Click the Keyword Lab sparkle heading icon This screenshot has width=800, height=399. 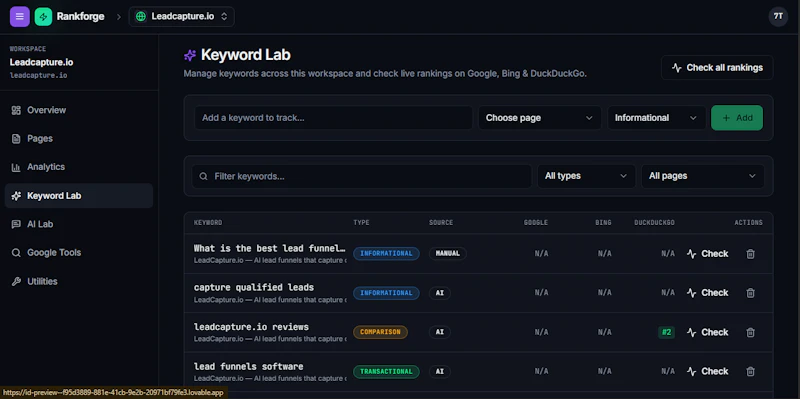click(x=190, y=55)
